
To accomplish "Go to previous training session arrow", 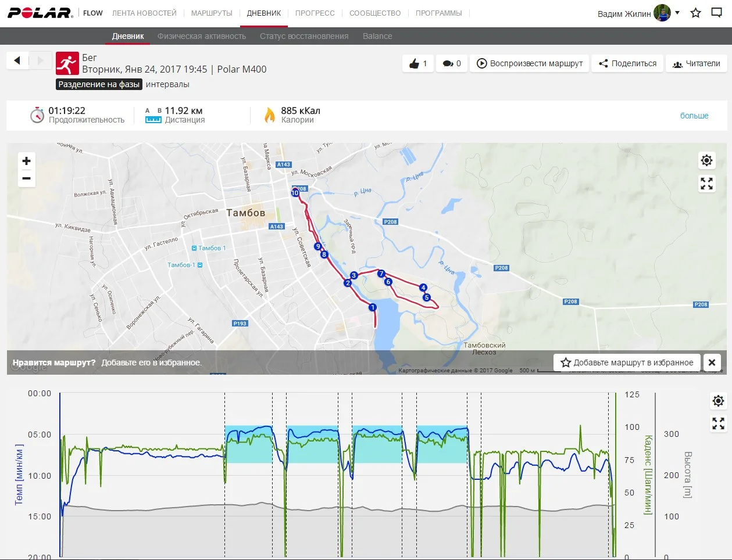I will tap(17, 60).
